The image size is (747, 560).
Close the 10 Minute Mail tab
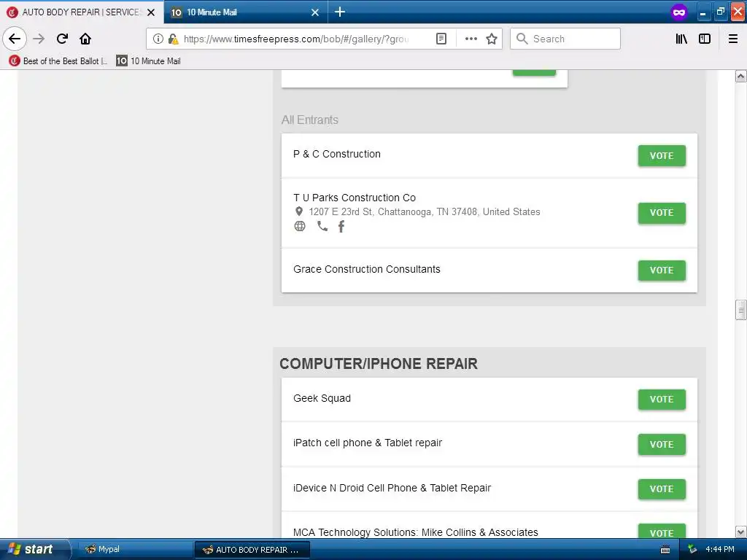click(x=315, y=12)
